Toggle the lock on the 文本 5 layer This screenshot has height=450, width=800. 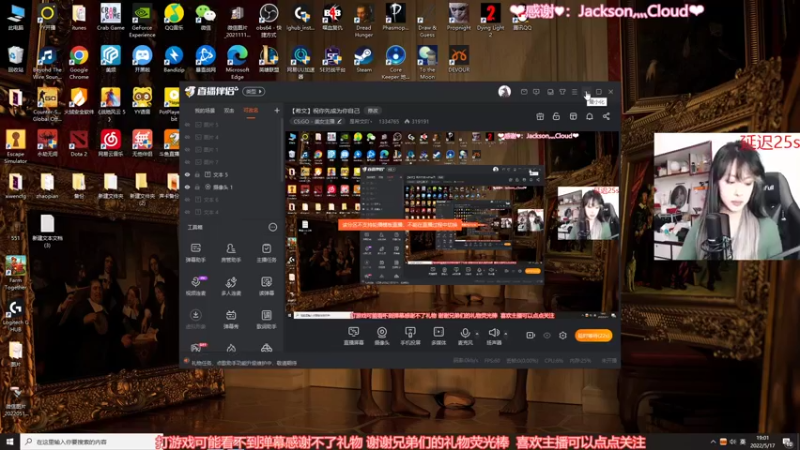[x=197, y=174]
